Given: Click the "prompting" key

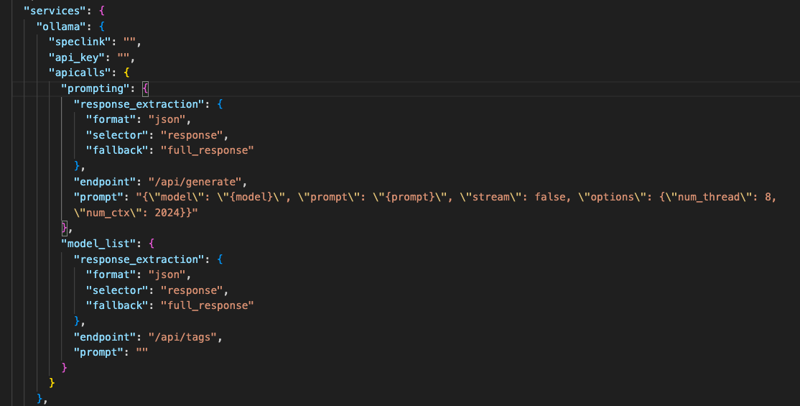Looking at the screenshot, I should tap(95, 88).
